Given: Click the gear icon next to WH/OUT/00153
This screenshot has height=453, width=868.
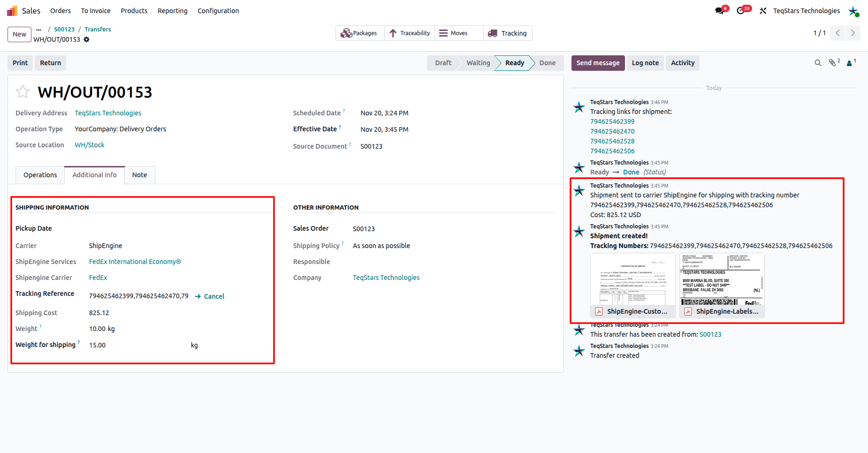Looking at the screenshot, I should click(x=86, y=39).
